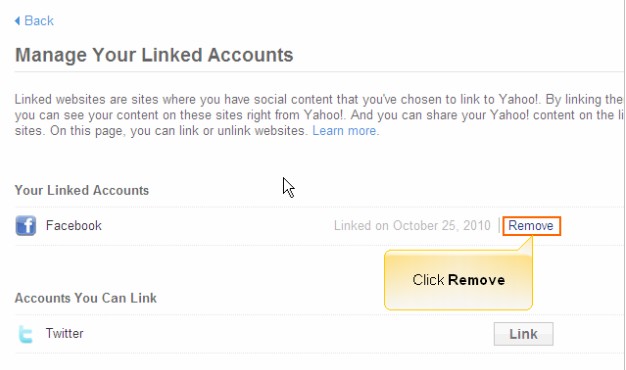
Task: Click the Linked on October 25, 2010 text
Action: tap(412, 226)
